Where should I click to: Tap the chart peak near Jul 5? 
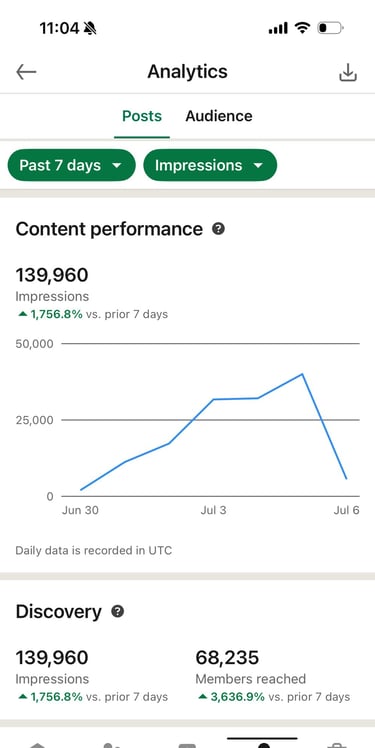click(x=302, y=374)
